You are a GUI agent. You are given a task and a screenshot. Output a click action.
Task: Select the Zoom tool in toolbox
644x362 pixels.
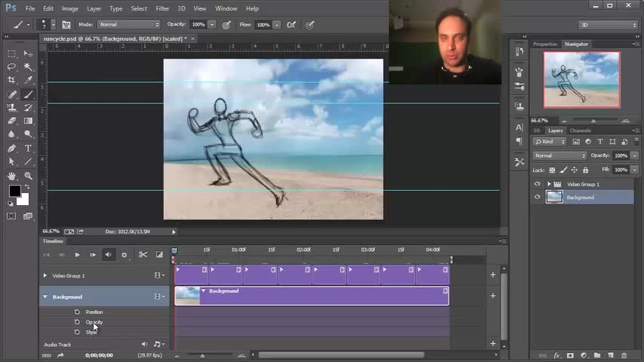pyautogui.click(x=28, y=176)
